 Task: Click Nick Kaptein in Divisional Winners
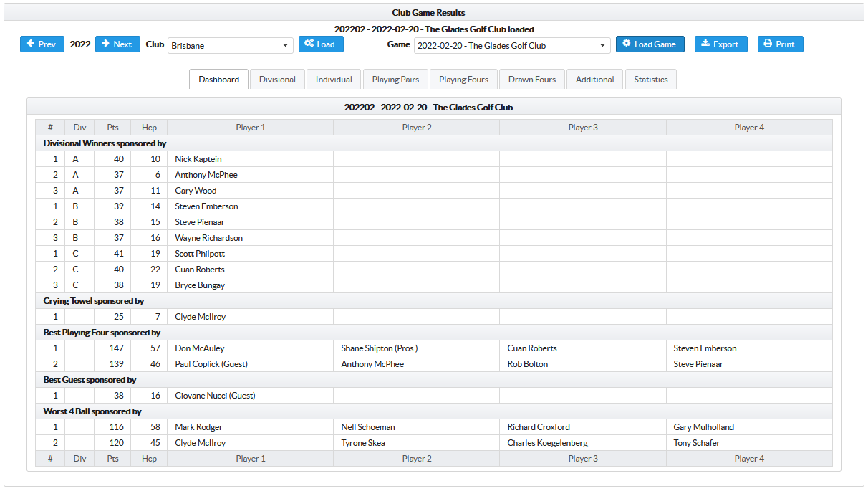pos(198,159)
